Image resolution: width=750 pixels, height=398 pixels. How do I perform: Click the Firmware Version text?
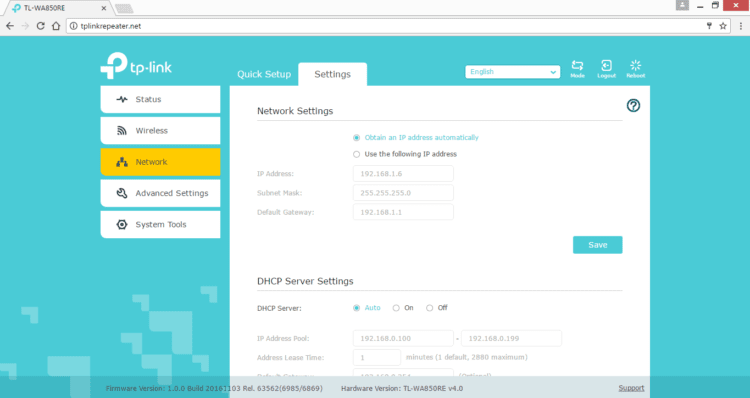point(214,388)
